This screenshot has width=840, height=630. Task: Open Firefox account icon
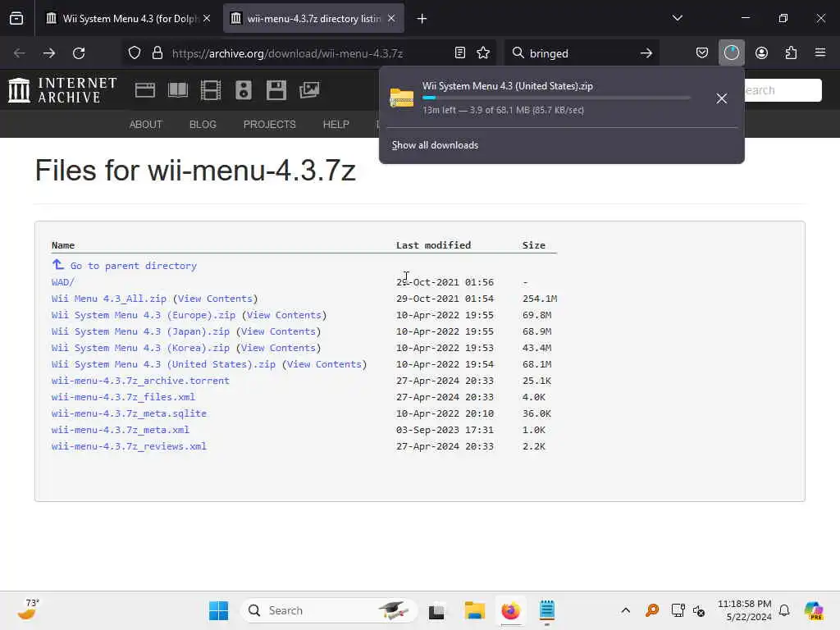(761, 52)
